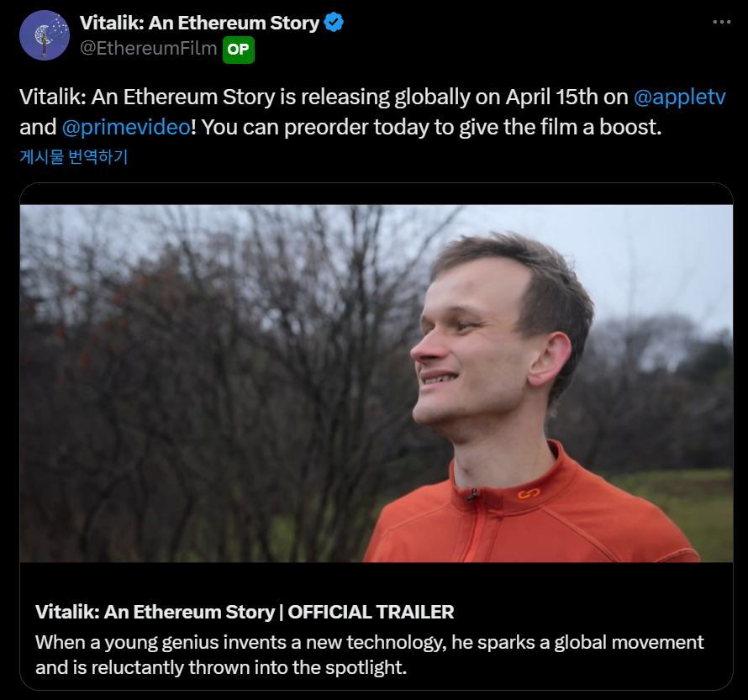Open the Vitalik: An Ethereum Story display name
Image resolution: width=748 pixels, height=700 pixels.
tap(199, 23)
